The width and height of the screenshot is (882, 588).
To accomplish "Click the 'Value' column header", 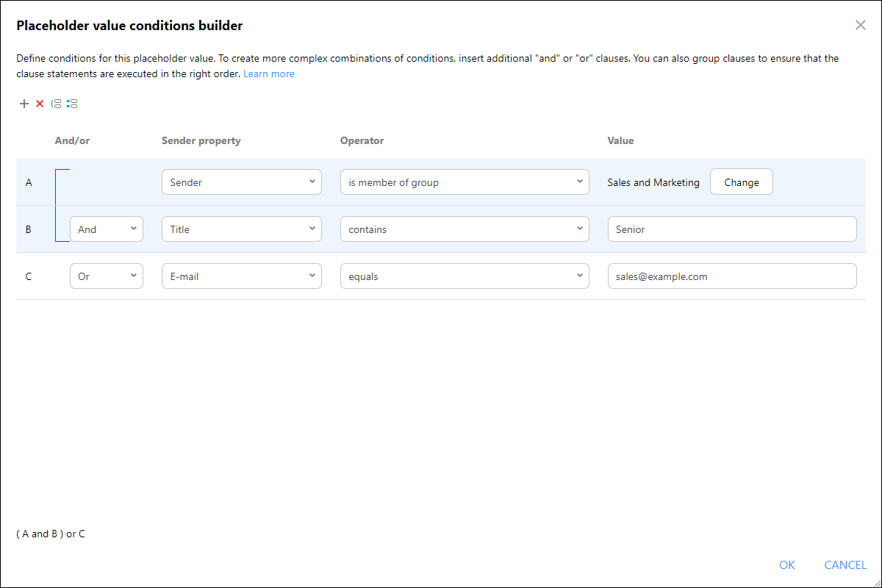I will [x=620, y=140].
